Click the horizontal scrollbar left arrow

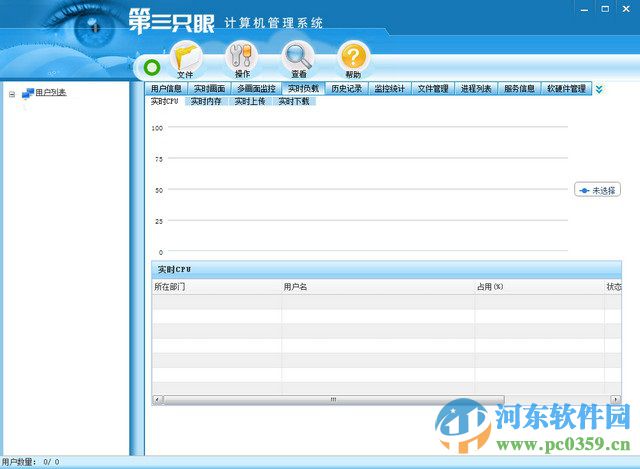click(x=157, y=399)
